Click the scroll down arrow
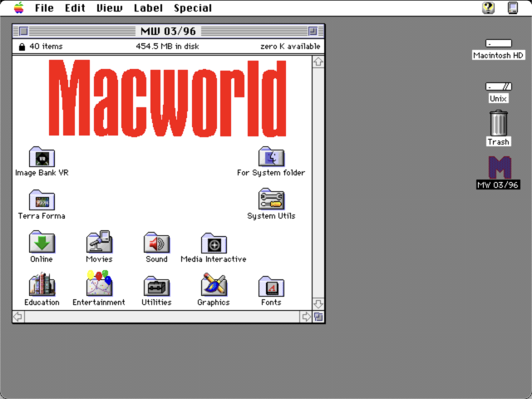 click(318, 303)
